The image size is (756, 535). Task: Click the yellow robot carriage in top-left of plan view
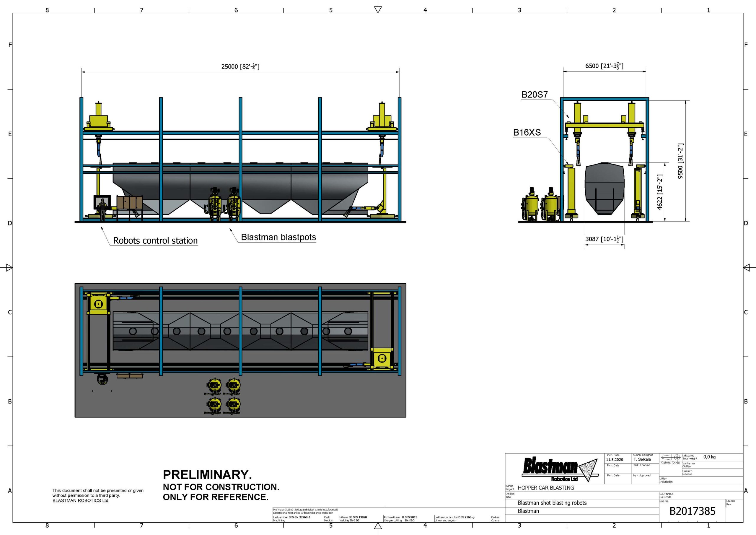[98, 304]
